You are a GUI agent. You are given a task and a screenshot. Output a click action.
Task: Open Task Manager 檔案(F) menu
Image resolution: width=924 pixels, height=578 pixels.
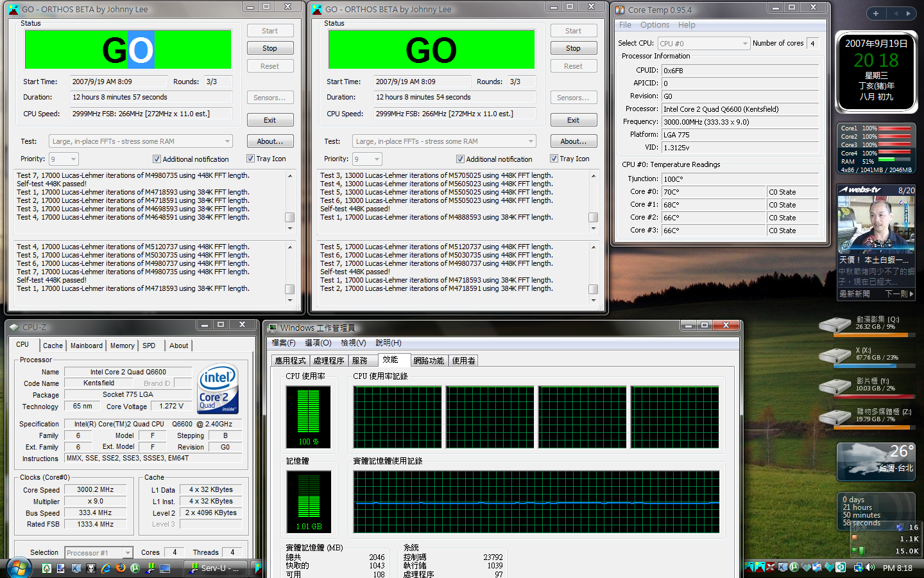point(284,343)
